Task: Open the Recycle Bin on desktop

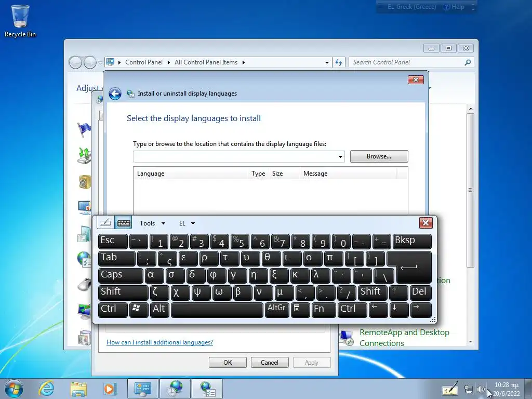Action: [20, 21]
